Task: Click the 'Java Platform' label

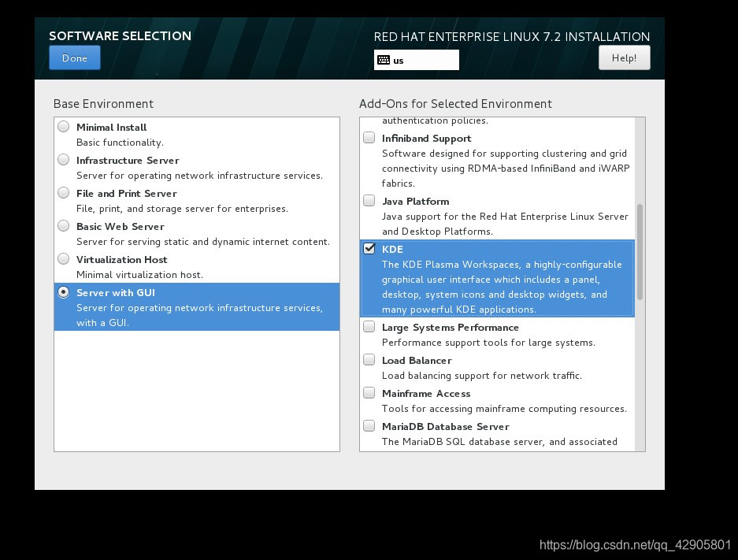Action: (416, 202)
